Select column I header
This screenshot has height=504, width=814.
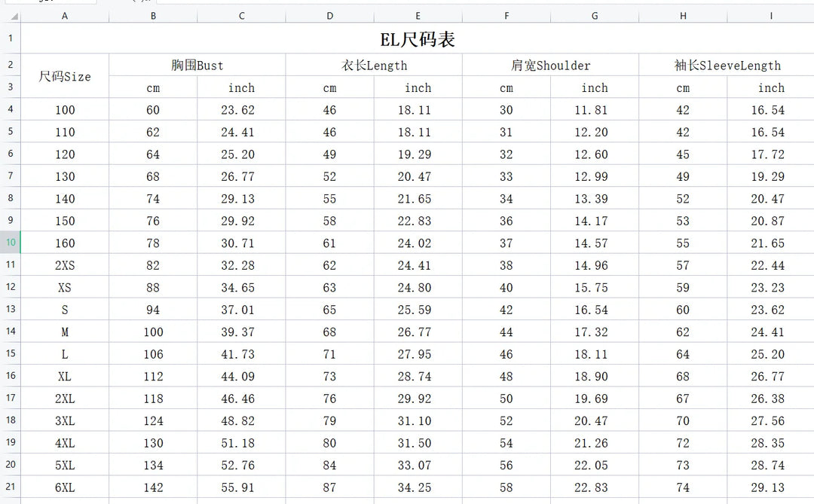(x=770, y=16)
